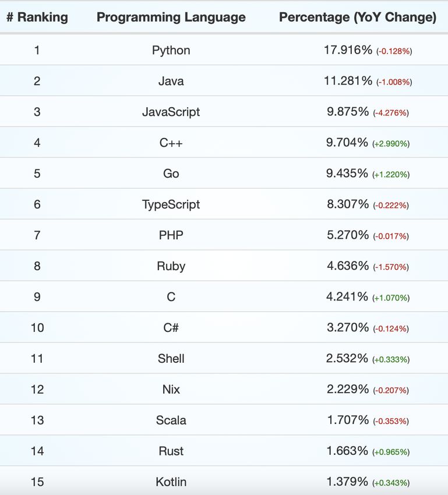Click the Rust language entry

171,451
